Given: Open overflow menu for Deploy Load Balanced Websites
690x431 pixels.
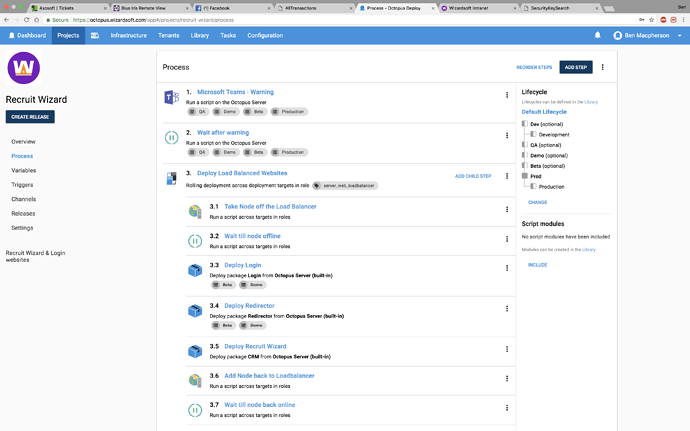Looking at the screenshot, I should tap(507, 176).
